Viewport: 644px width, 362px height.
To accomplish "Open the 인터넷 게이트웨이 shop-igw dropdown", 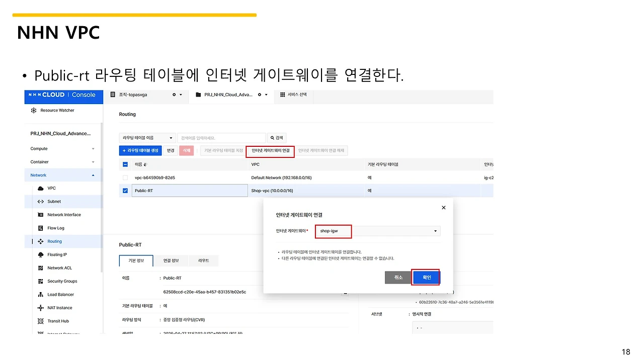I will (378, 231).
